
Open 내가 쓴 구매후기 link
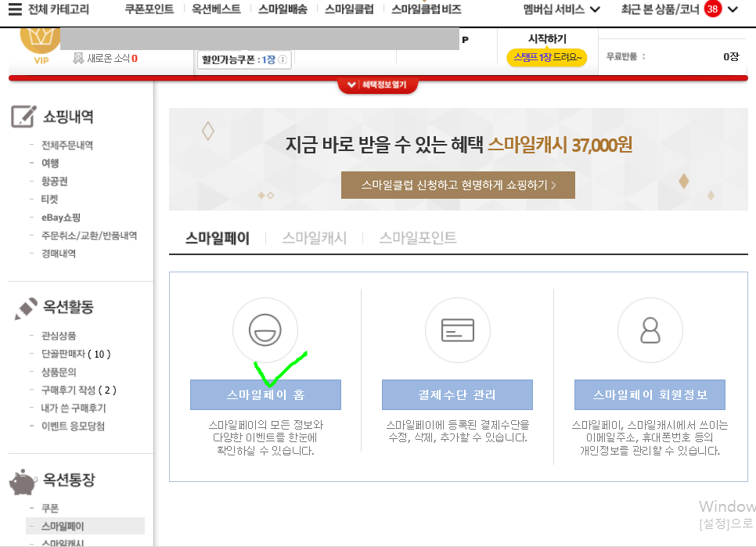pyautogui.click(x=74, y=408)
